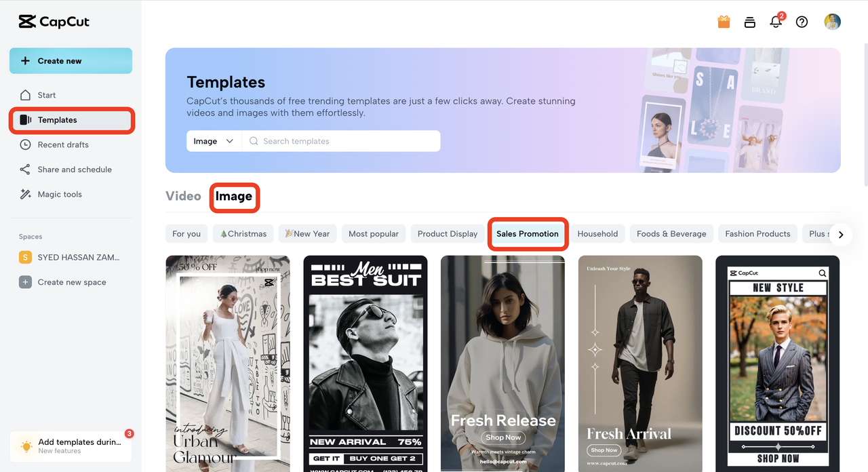868x472 pixels.
Task: Open Share and schedule
Action: (71, 170)
